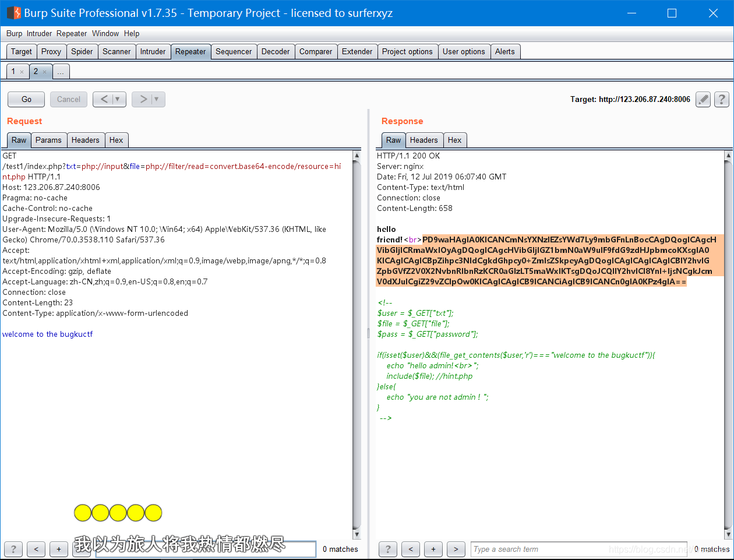Select the Repeater main tab
734x560 pixels.
pos(190,51)
